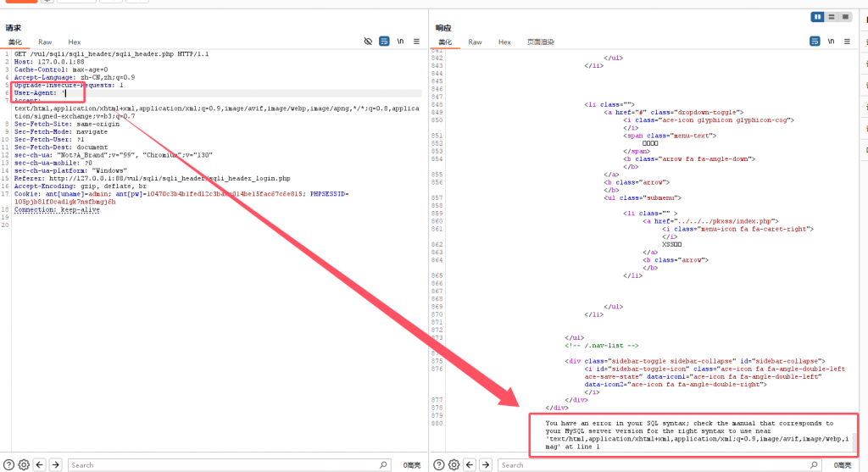The image size is (868, 472).
Task: Click magnifier icon in response search box
Action: (x=814, y=465)
